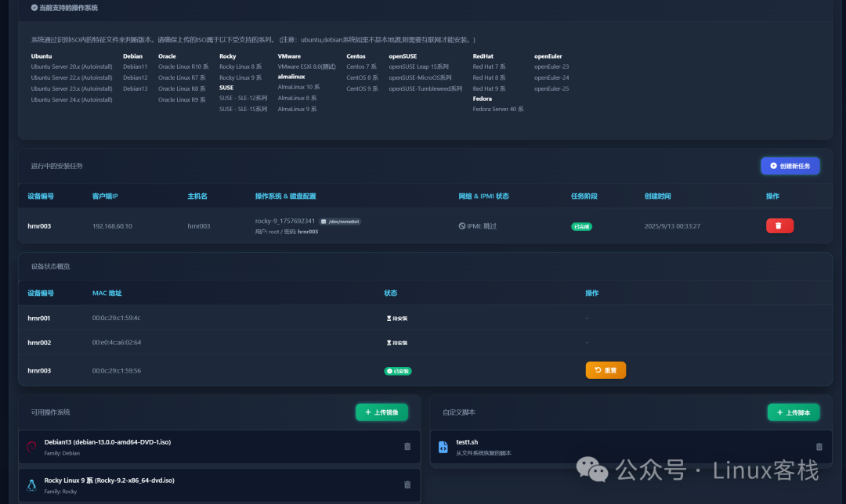Click the 网络 & IPMI 状态 column header

click(x=483, y=196)
